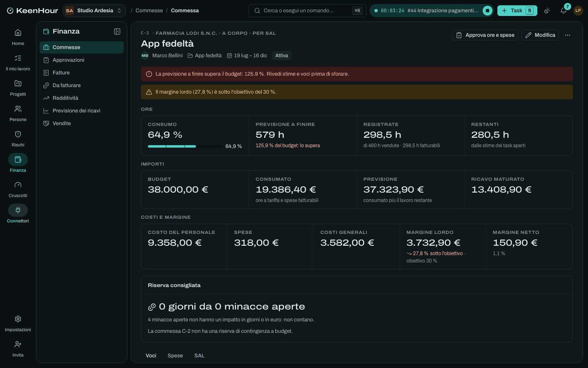
Task: Click the timer task #44 Integrazione pagamenti
Action: coord(443,11)
